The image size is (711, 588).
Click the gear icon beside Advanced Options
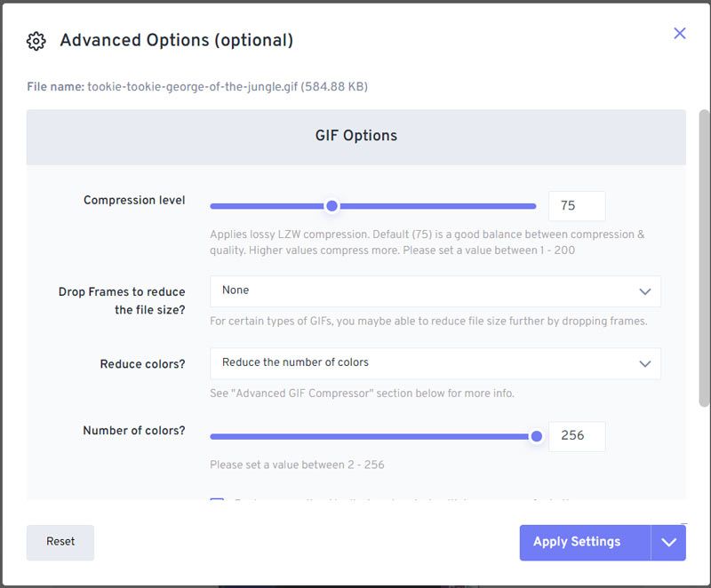click(36, 41)
